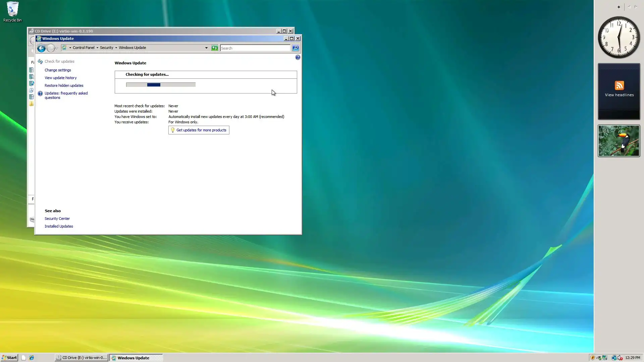Screen dimensions: 644x362
Task: Open the recent pages dropdown arrow
Action: pyautogui.click(x=57, y=48)
